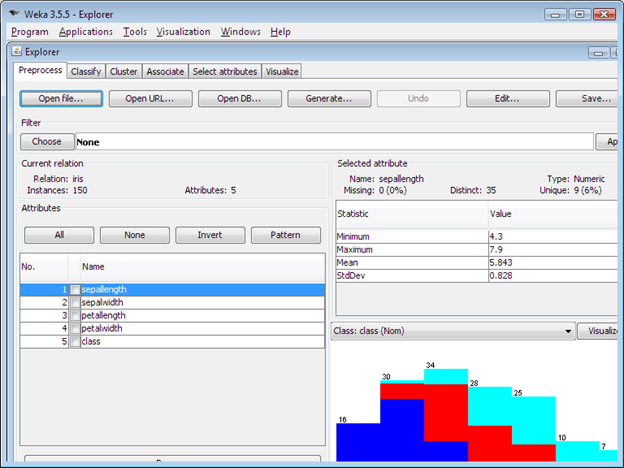The height and width of the screenshot is (468, 624).
Task: Click the No. column header
Action: tap(44, 267)
